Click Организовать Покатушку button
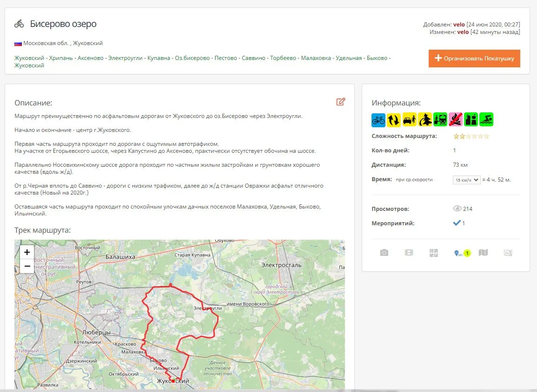537x392 pixels. point(474,59)
